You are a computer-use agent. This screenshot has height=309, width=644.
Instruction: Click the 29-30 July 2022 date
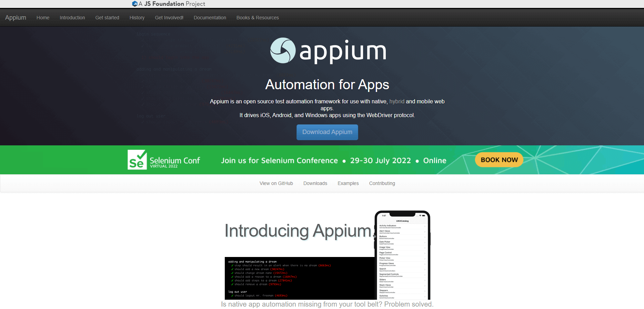pyautogui.click(x=381, y=161)
